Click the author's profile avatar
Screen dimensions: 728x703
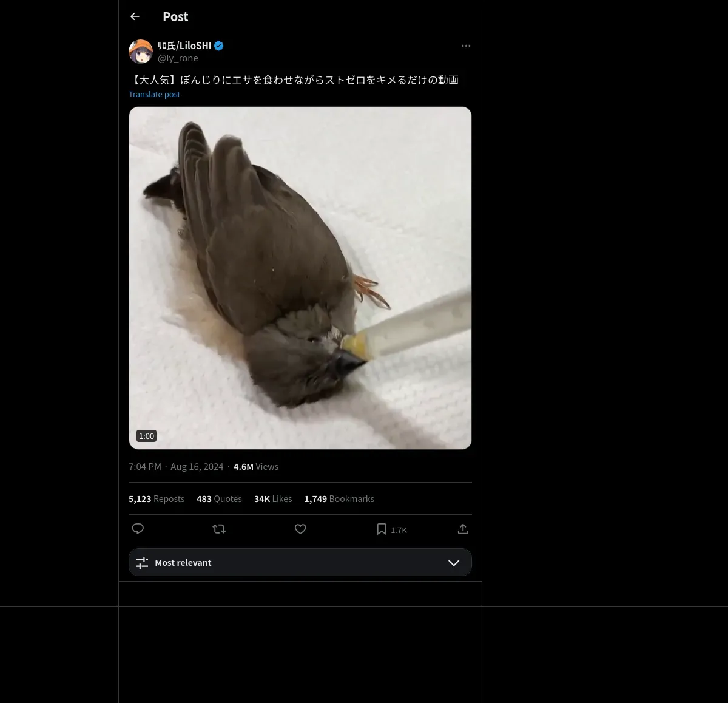pos(141,52)
